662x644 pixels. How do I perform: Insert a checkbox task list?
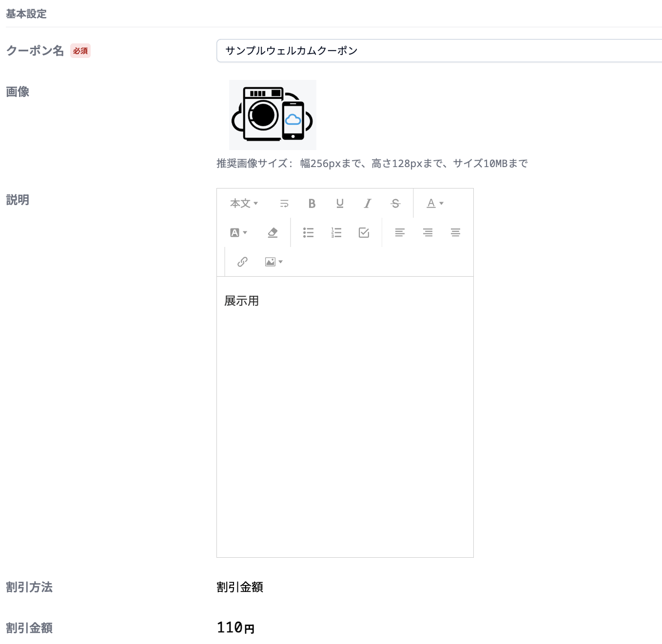click(364, 233)
